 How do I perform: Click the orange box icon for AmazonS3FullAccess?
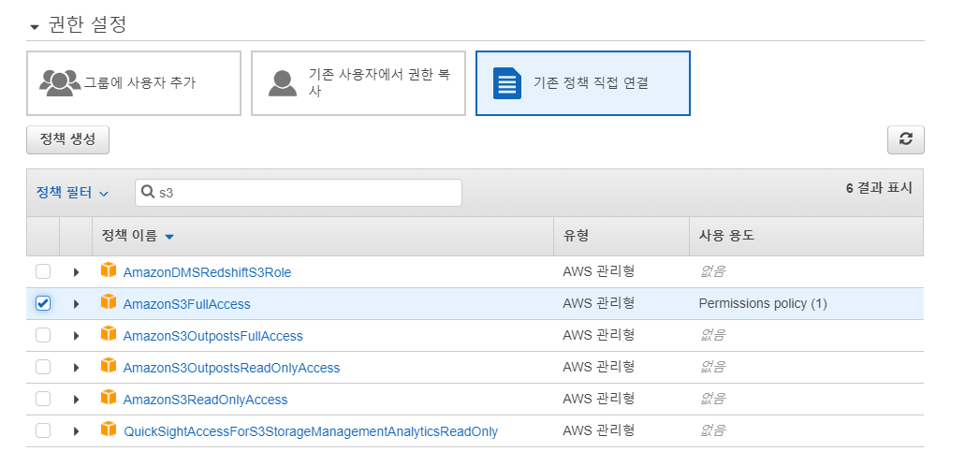[x=109, y=302]
